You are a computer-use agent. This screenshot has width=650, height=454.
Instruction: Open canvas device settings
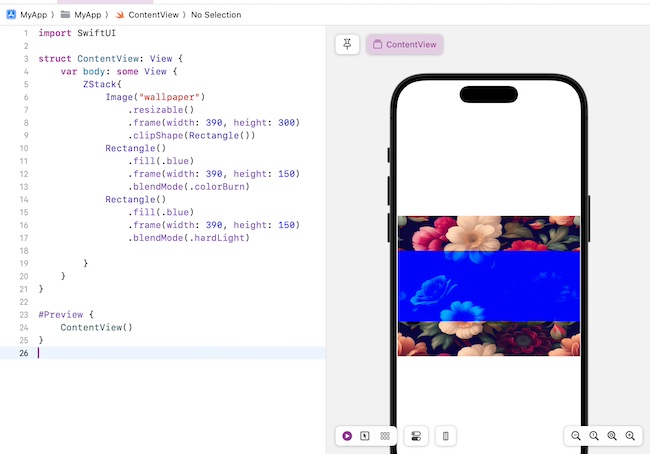(x=416, y=436)
